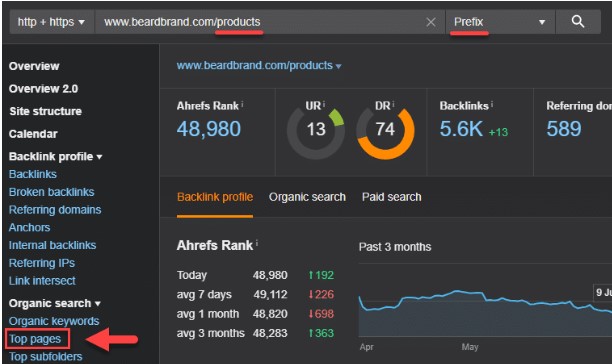Click the Apr label on the chart axis
The width and height of the screenshot is (612, 364).
(366, 347)
